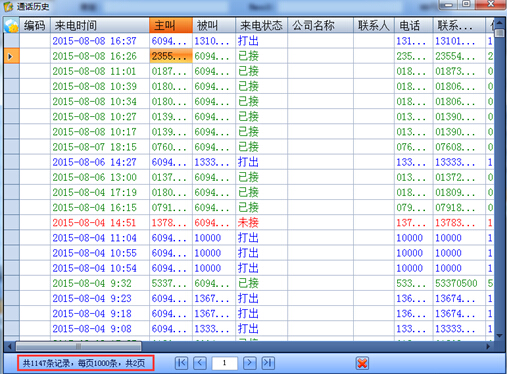Go to the previous page of records
This screenshot has width=507, height=374.
[x=200, y=363]
